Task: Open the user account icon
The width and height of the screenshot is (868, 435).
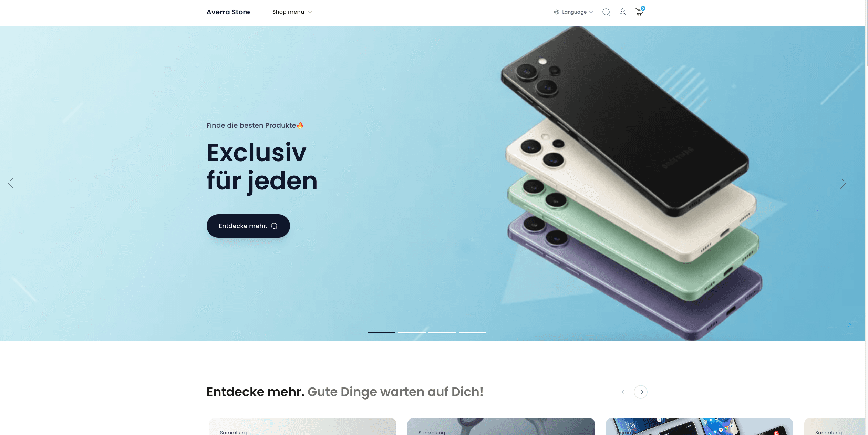Action: (622, 12)
